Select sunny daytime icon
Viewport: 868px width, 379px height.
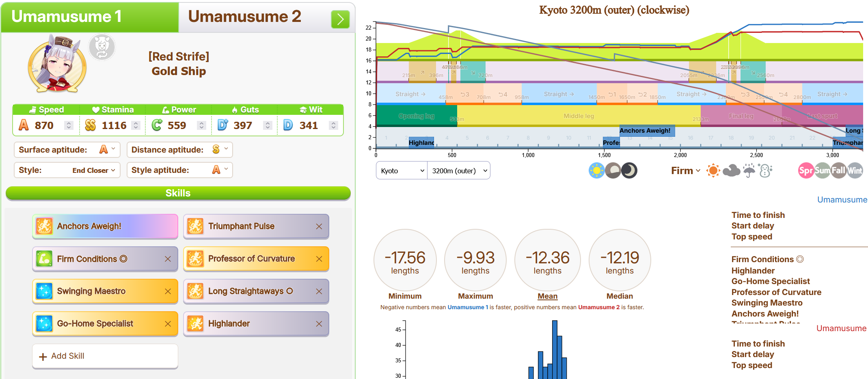596,171
